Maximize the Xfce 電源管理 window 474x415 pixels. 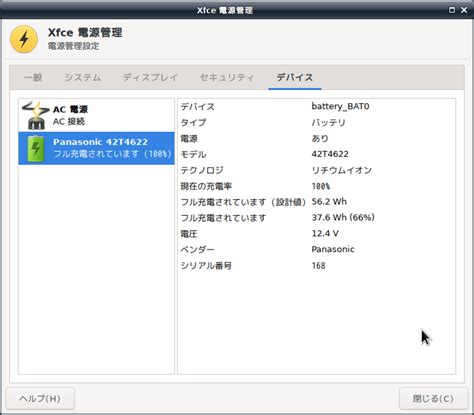452,10
